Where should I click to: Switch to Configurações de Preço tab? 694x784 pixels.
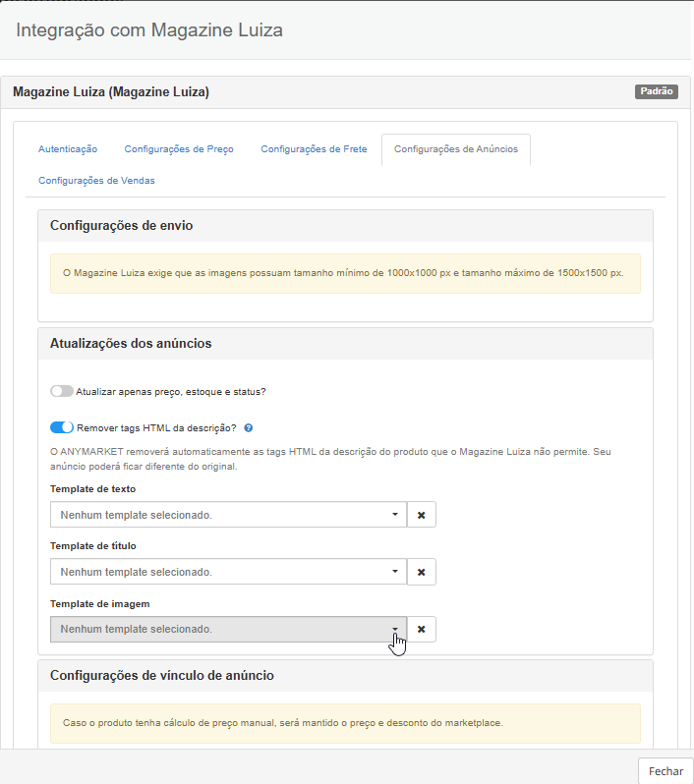(x=179, y=149)
